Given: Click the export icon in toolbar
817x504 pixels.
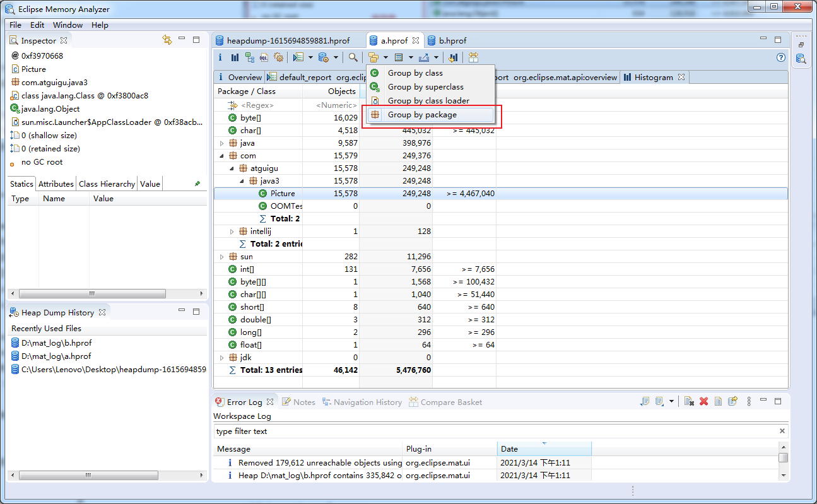Looking at the screenshot, I should click(424, 57).
